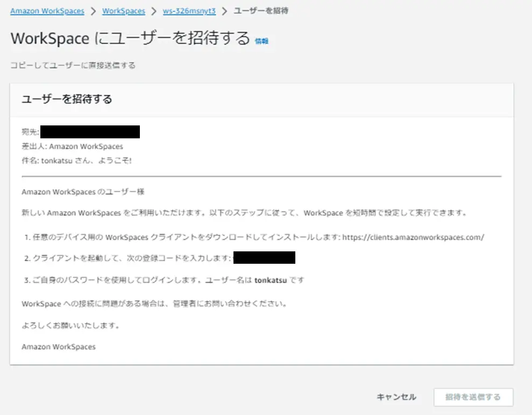Click the sender line 差出人: Amazon WorkSpaces

pos(72,146)
